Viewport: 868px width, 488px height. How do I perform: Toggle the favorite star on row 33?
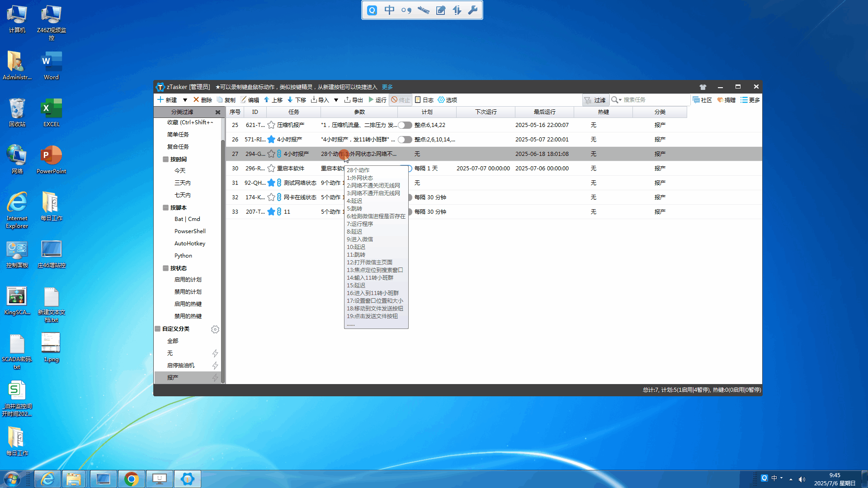pyautogui.click(x=271, y=211)
